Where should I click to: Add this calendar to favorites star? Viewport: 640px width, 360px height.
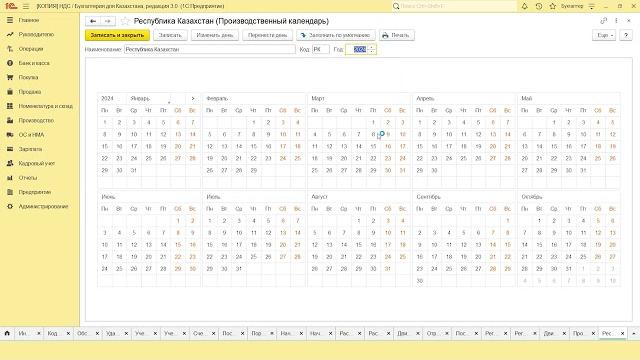click(125, 21)
